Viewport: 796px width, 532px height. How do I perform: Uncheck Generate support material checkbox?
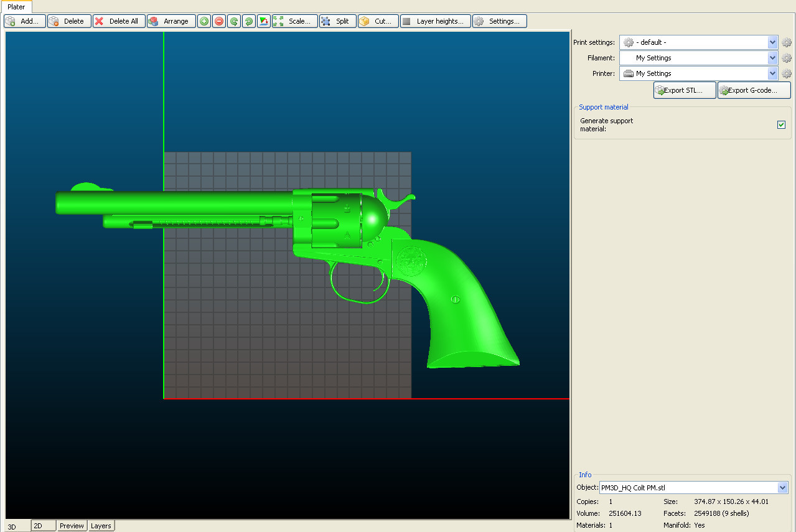(781, 125)
